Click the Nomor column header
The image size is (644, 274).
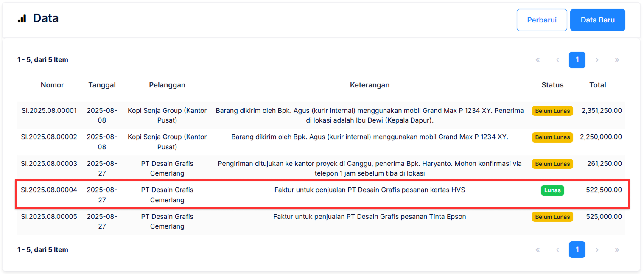click(x=52, y=85)
